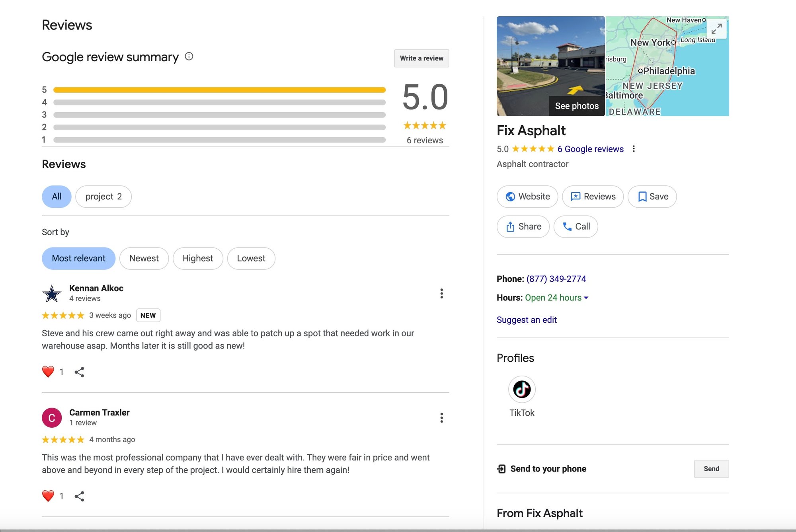Like Kennan Alkoc's review with heart
The image size is (796, 532).
click(48, 372)
